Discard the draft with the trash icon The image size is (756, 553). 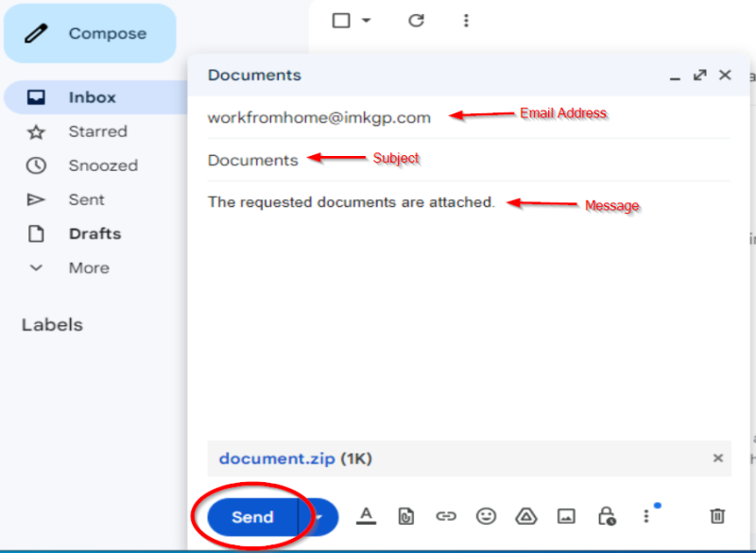tap(716, 516)
